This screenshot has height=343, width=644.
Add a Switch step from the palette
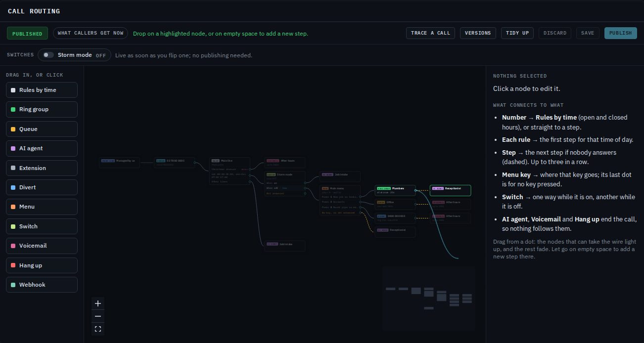[42, 226]
